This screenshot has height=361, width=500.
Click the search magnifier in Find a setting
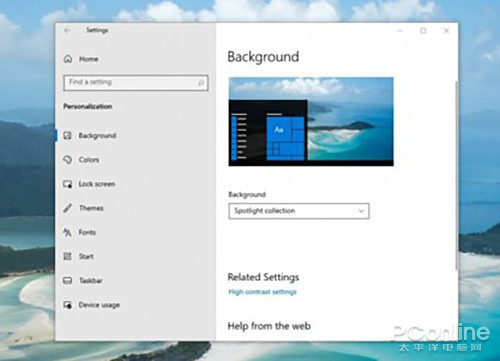pyautogui.click(x=201, y=83)
